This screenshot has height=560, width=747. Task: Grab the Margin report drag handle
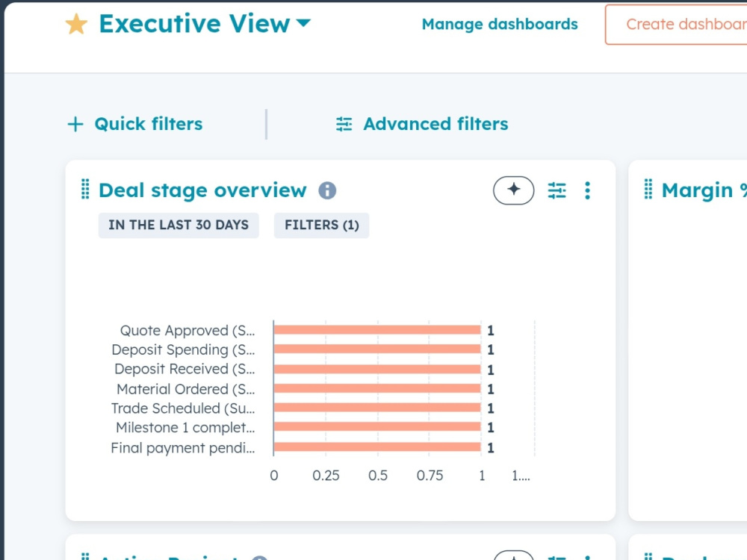[648, 189]
